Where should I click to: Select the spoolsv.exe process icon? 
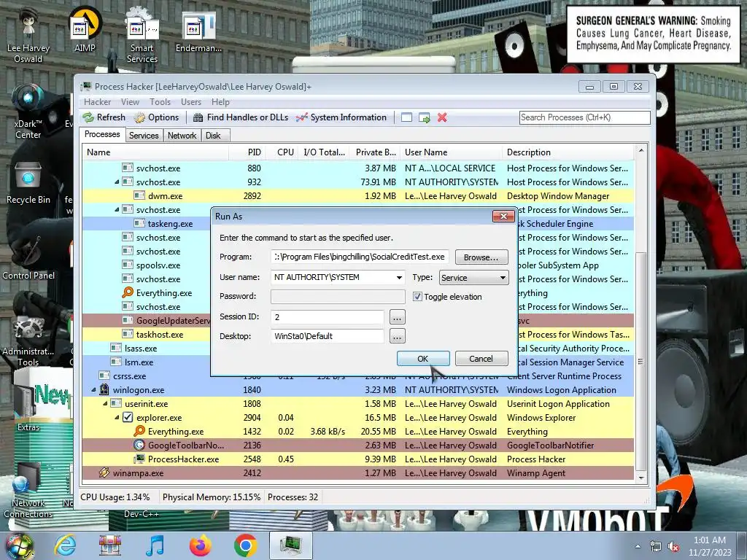tap(127, 265)
